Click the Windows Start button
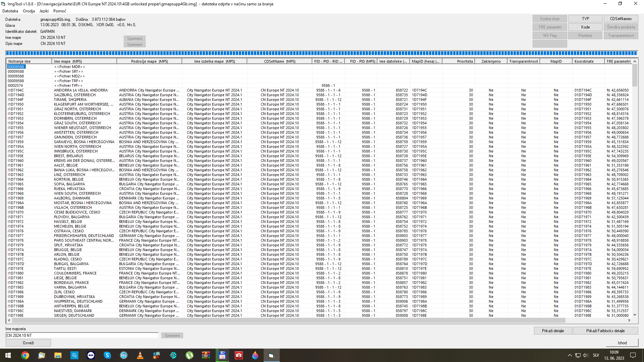The height and width of the screenshot is (362, 644). pyautogui.click(x=8, y=355)
